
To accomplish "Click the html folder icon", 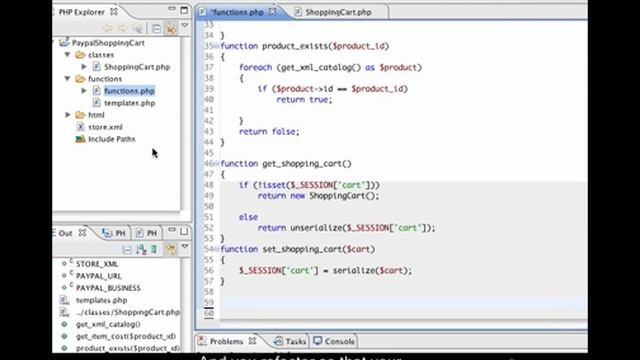I will 80,115.
